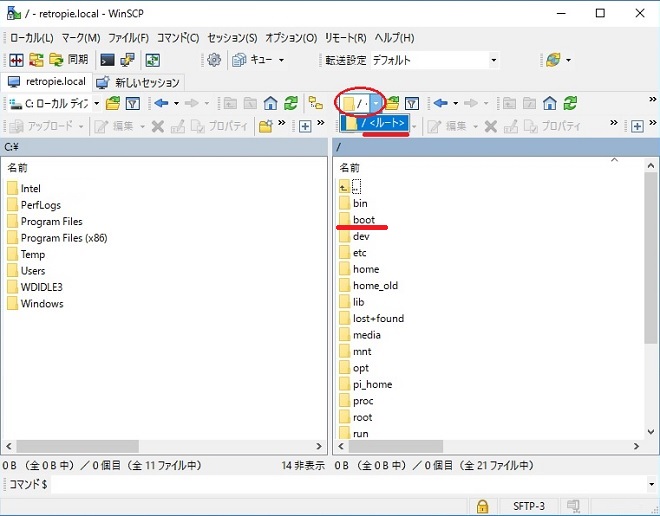Expand the アップロード dropdown arrow
The width and height of the screenshot is (660, 516).
coord(81,126)
